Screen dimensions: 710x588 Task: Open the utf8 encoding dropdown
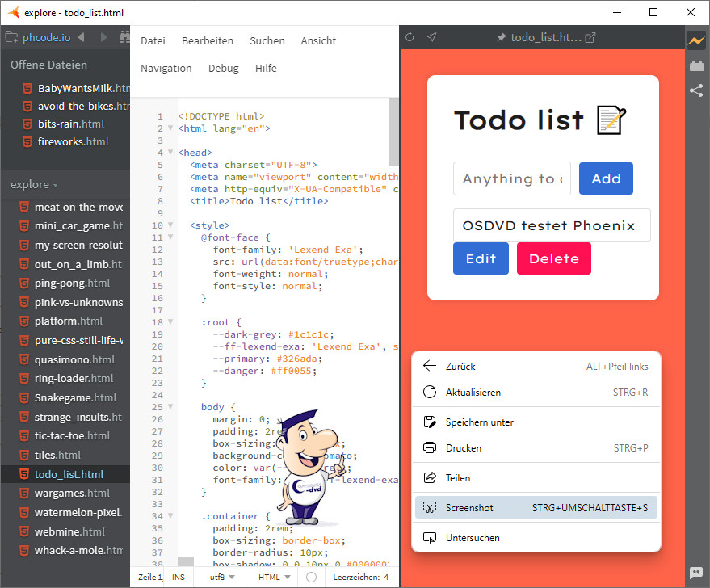[x=222, y=577]
